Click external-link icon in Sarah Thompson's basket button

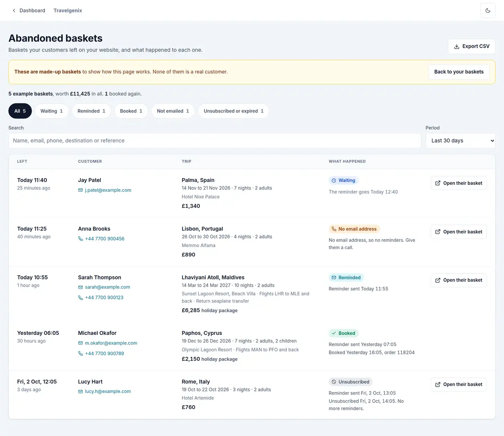click(x=438, y=280)
